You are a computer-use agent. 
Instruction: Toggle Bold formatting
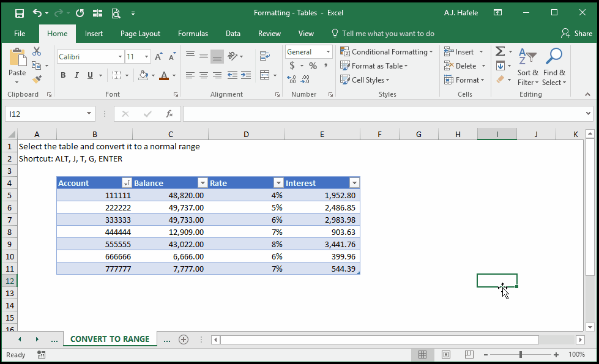click(x=63, y=75)
